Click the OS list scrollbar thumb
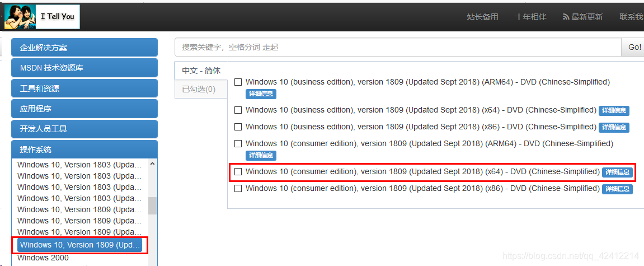 point(152,206)
